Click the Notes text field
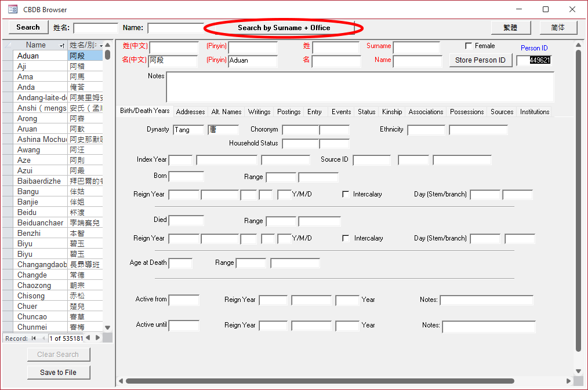Viewport: 588px width, 390px height. pyautogui.click(x=360, y=87)
